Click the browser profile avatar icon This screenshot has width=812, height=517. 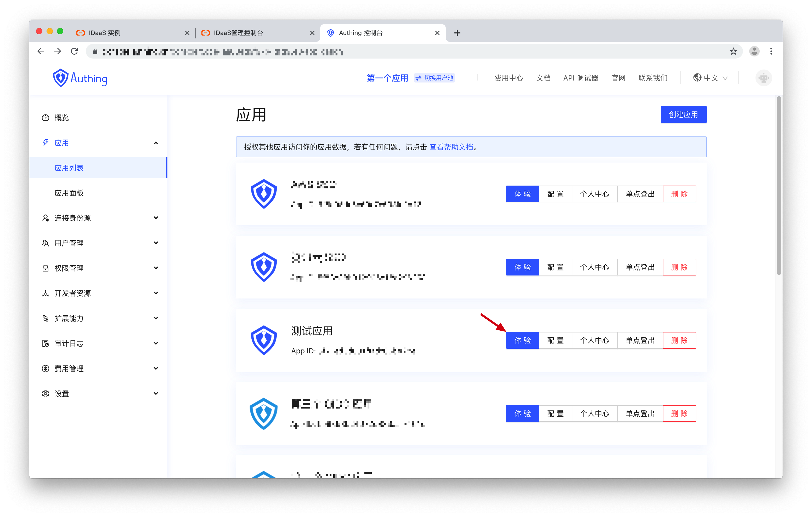coord(754,51)
